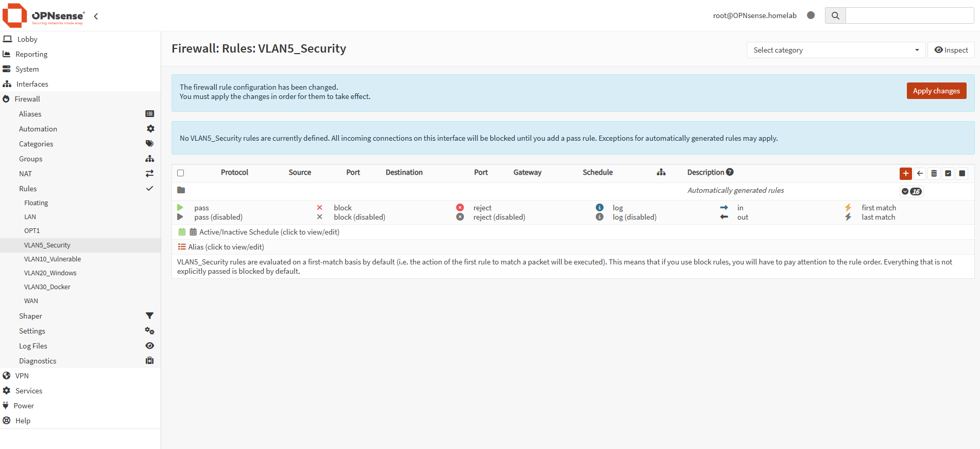Screen dimensions: 980x449
Task: Click the OPNsense logo
Action: tap(43, 15)
